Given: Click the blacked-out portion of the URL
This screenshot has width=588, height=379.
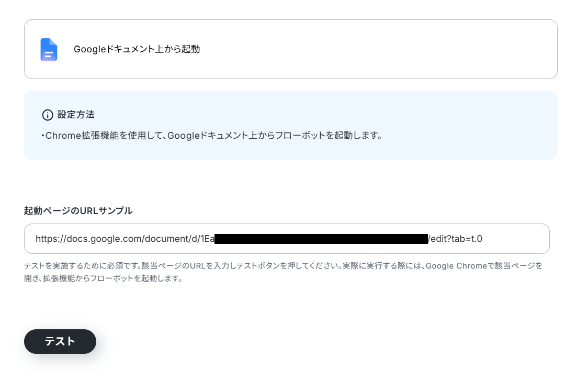Looking at the screenshot, I should [x=321, y=239].
